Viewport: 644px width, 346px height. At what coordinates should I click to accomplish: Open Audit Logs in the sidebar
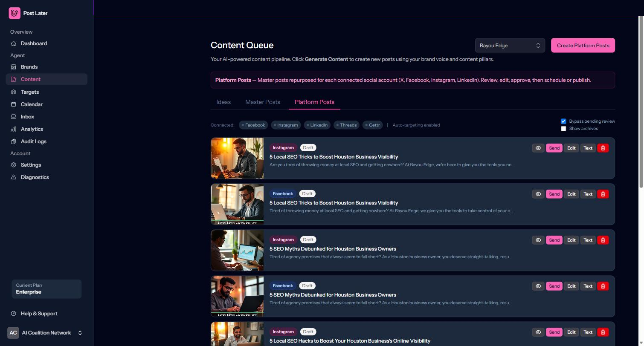coord(46,141)
